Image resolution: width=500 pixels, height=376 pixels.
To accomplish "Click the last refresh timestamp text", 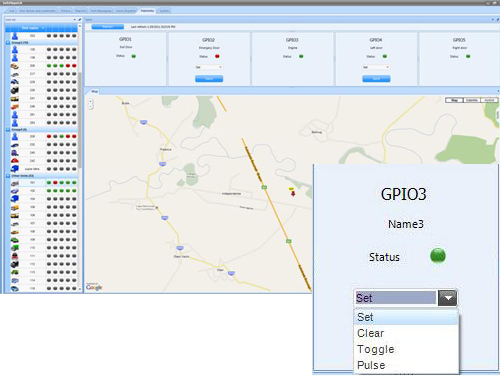I will click(x=153, y=27).
